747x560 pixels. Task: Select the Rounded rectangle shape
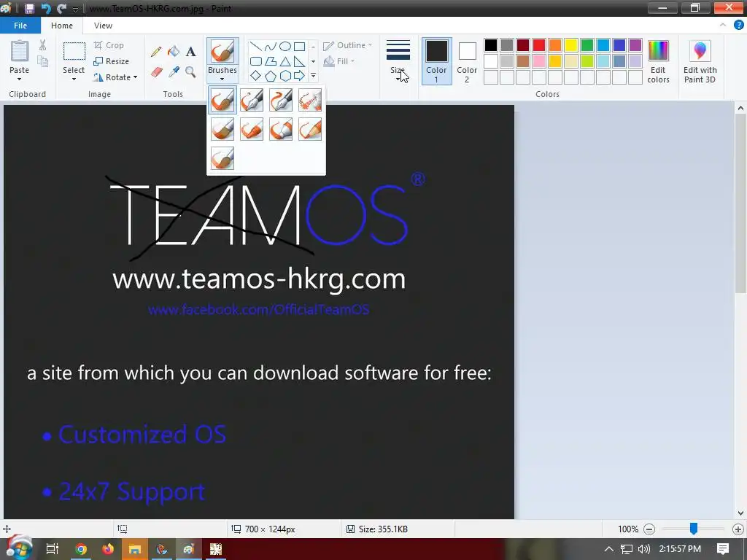(x=256, y=61)
